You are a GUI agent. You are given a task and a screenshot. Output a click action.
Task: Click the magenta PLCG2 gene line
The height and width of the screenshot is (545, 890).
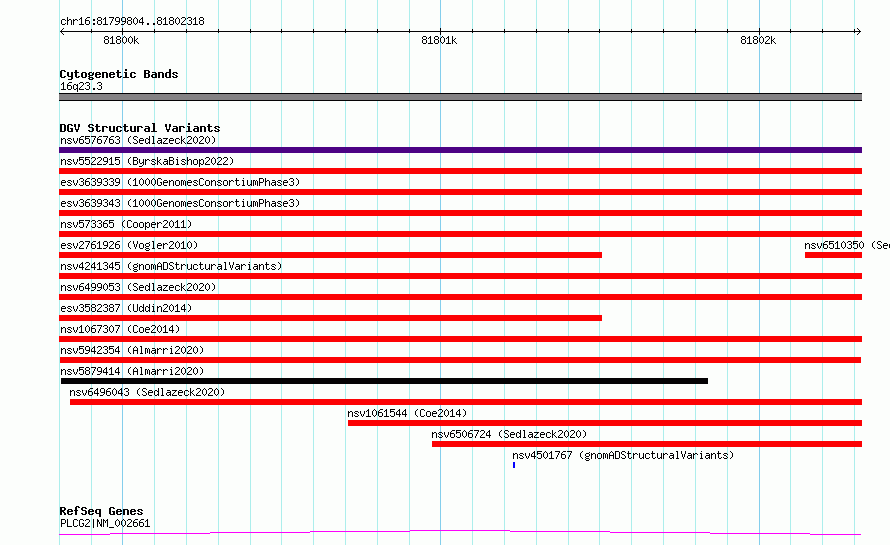coord(460,533)
